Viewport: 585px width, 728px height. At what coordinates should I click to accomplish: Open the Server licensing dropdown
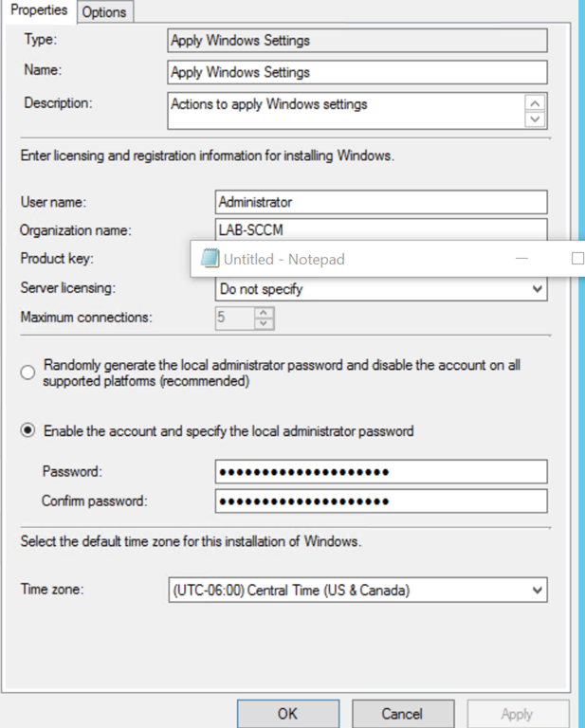tap(381, 289)
